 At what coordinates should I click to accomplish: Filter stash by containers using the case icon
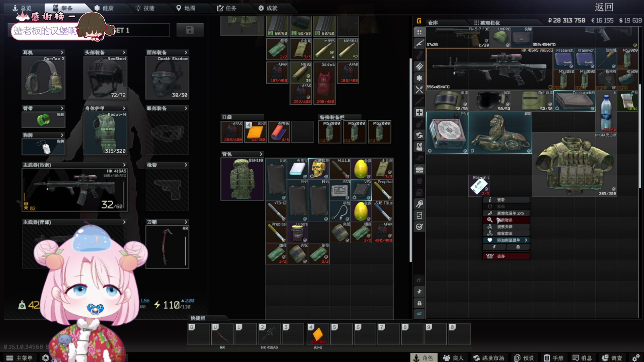[x=419, y=170]
